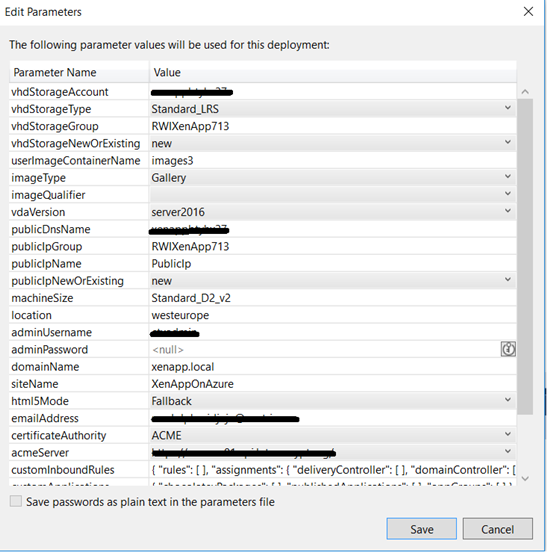
Task: Open the imageType Gallery dropdown
Action: 508,177
